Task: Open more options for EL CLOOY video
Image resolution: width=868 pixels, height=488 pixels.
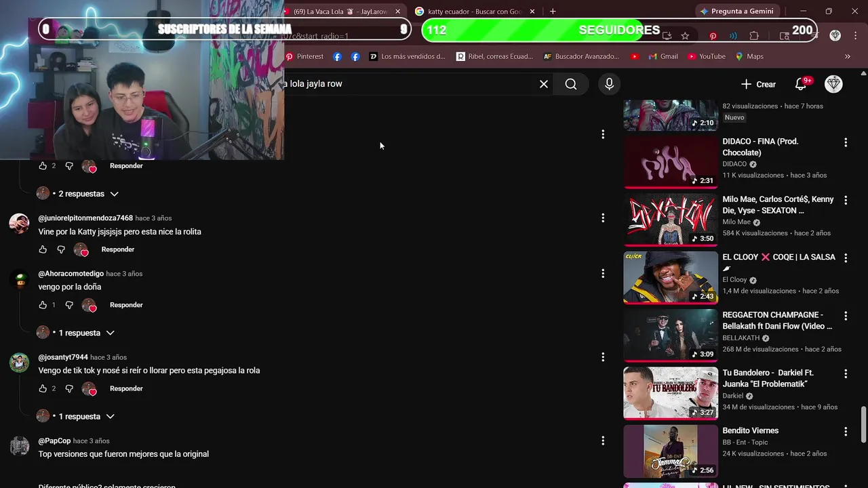Action: 846,258
